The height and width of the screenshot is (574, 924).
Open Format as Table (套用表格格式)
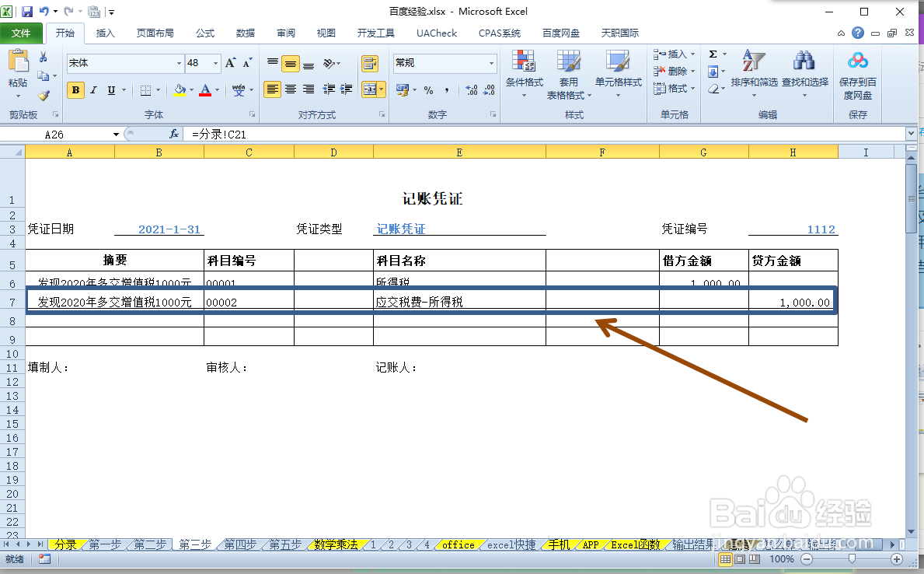pos(569,75)
